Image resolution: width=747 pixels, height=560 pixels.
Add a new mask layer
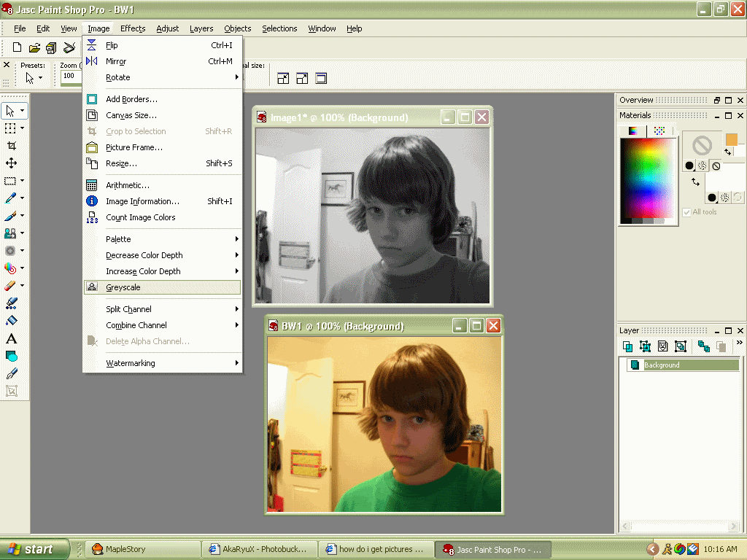662,346
